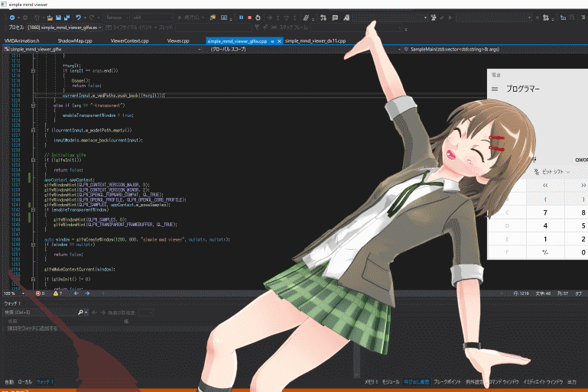Open the 100% zoom level dropdown
588x392 pixels.
click(14, 293)
